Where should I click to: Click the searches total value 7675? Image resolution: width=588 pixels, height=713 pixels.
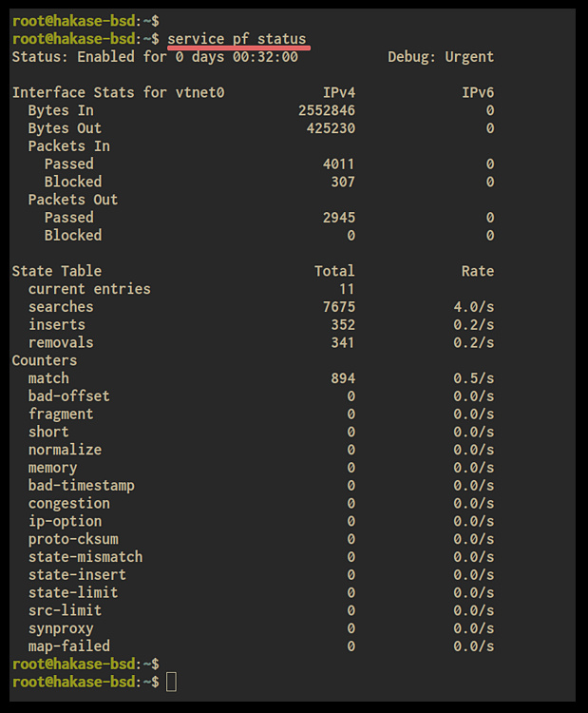[339, 307]
